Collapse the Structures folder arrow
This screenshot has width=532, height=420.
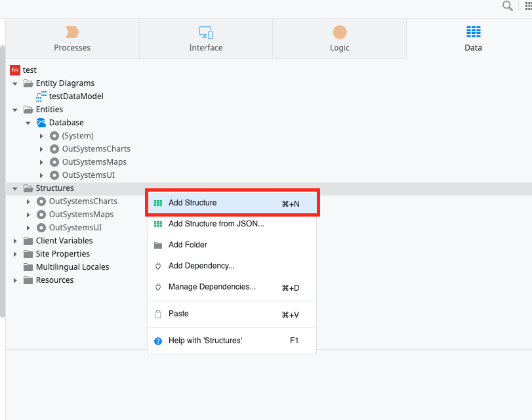pyautogui.click(x=15, y=188)
